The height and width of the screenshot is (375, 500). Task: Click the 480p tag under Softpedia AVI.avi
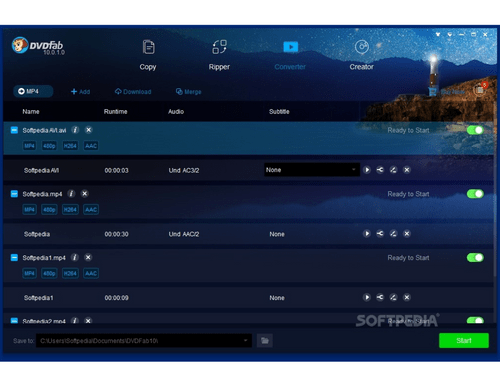coord(49,146)
